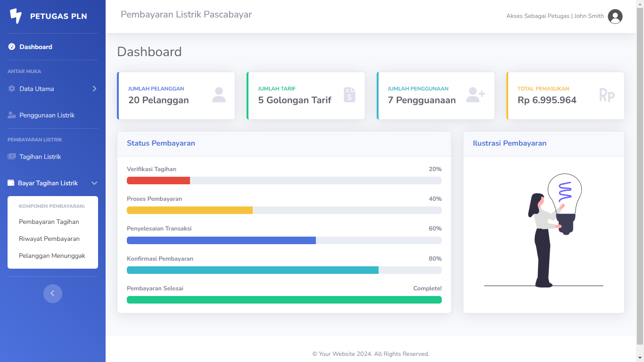The image size is (644, 362).
Task: Click the blue Penyelesaian Transaksi progress bar
Action: point(221,240)
